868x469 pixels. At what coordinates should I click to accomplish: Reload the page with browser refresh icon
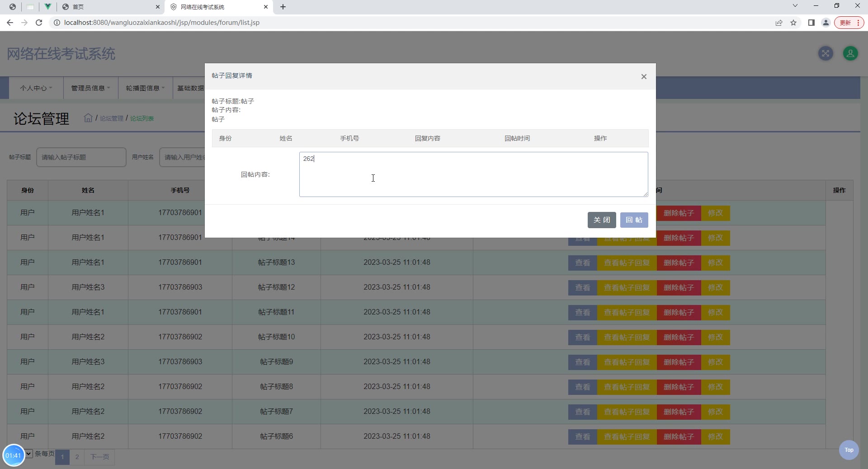[39, 23]
